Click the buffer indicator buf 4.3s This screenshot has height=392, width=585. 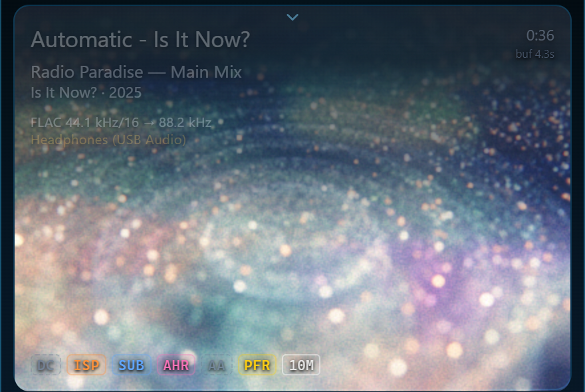click(535, 54)
